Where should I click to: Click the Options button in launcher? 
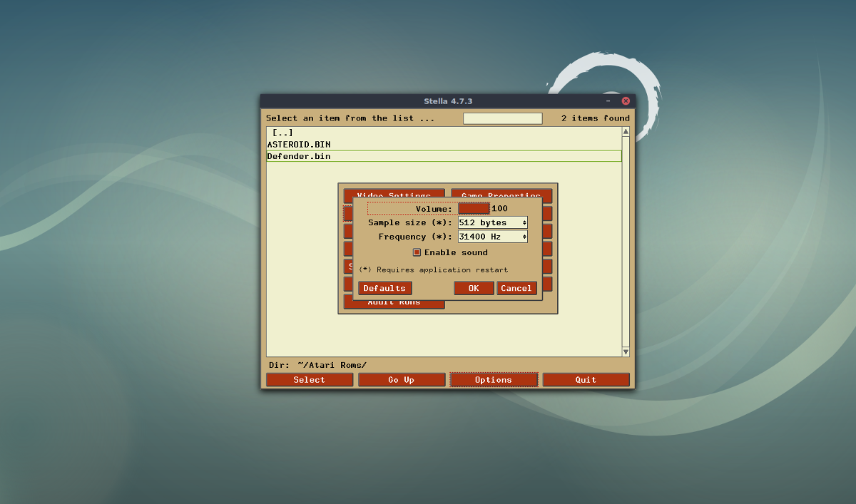tap(494, 380)
